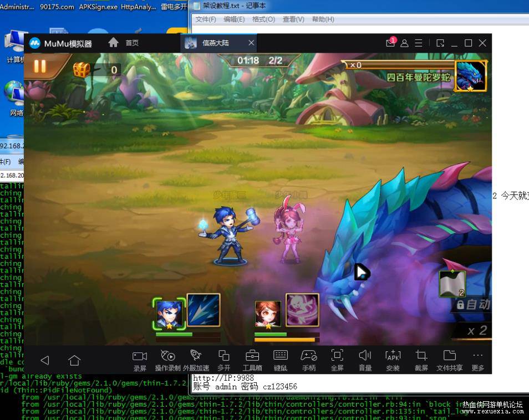Open 多开 multi-instance tool
The image size is (529, 420).
click(x=223, y=360)
